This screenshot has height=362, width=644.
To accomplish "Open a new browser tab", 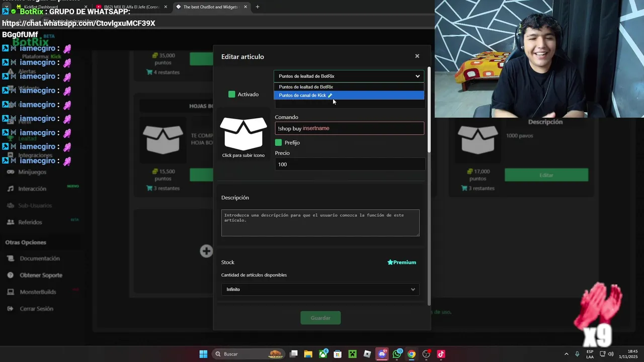I will coord(258,7).
